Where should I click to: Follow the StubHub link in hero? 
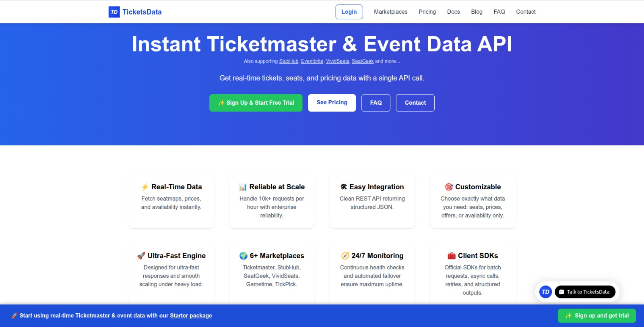click(289, 61)
